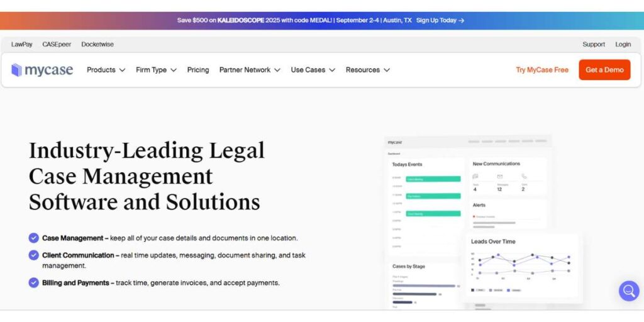Viewport: 644px width, 322px height.
Task: Click Try MyCase Free link
Action: coord(542,70)
